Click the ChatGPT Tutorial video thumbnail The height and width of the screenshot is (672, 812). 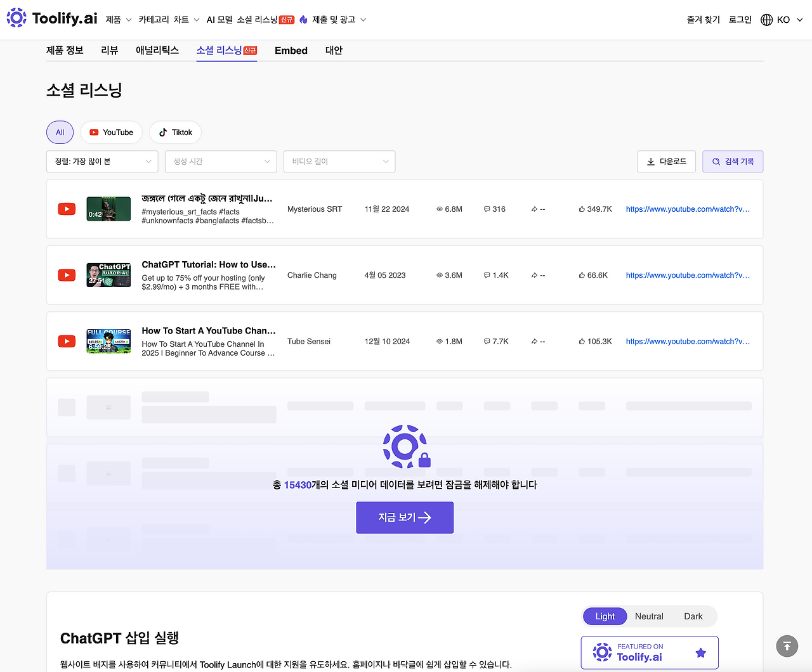point(108,275)
